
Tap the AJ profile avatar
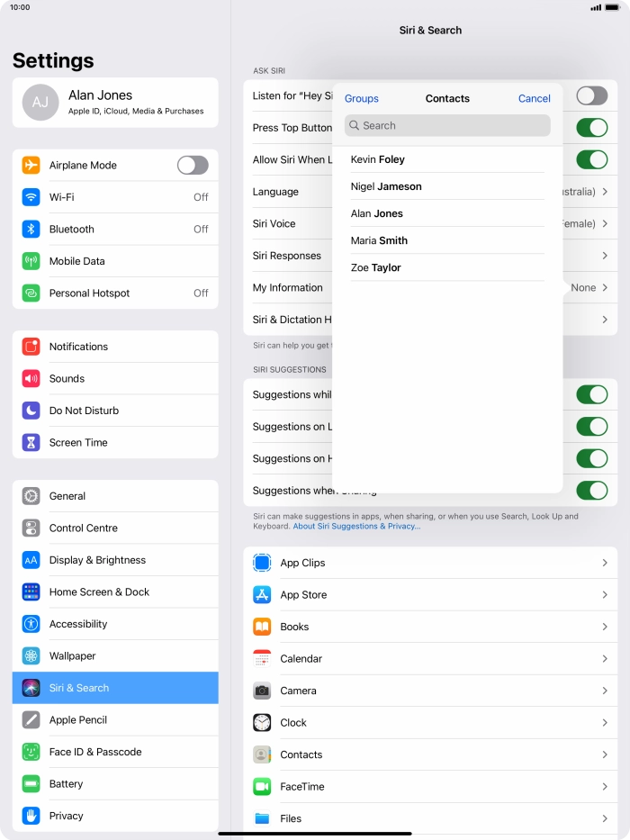40,103
